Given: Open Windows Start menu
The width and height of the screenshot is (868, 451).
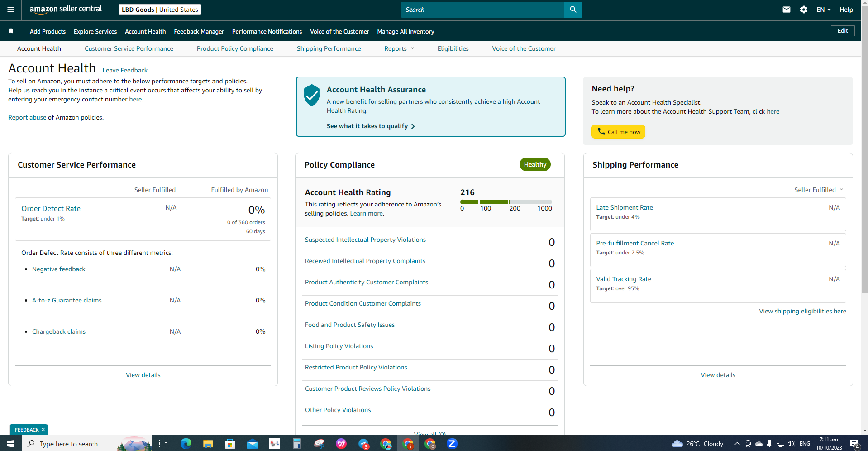Looking at the screenshot, I should click(11, 444).
